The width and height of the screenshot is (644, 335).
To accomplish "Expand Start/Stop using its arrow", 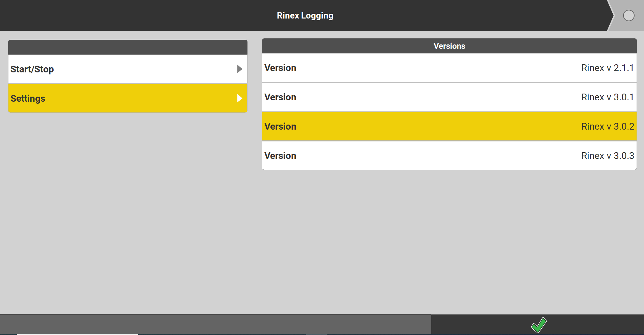I will (239, 69).
